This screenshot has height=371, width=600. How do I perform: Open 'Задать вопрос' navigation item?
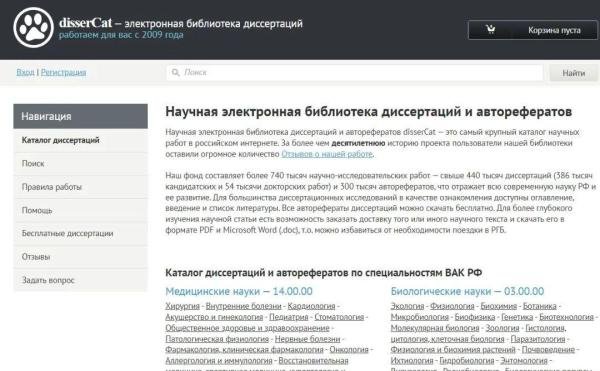point(80,280)
